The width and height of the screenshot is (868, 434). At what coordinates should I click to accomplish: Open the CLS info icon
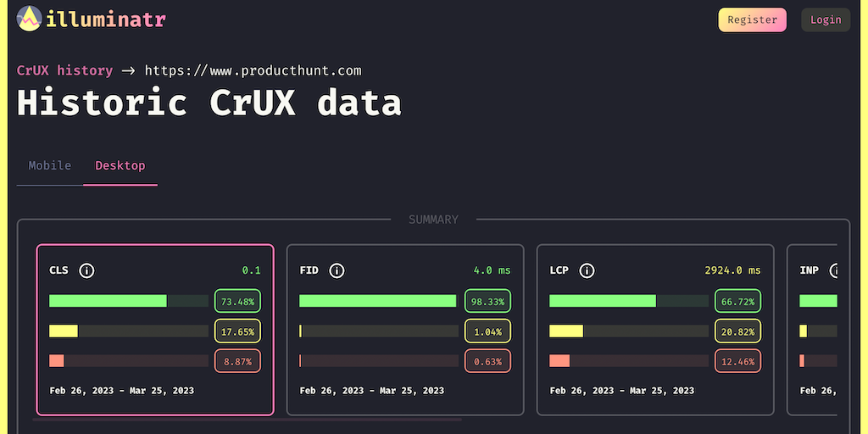[x=86, y=270]
